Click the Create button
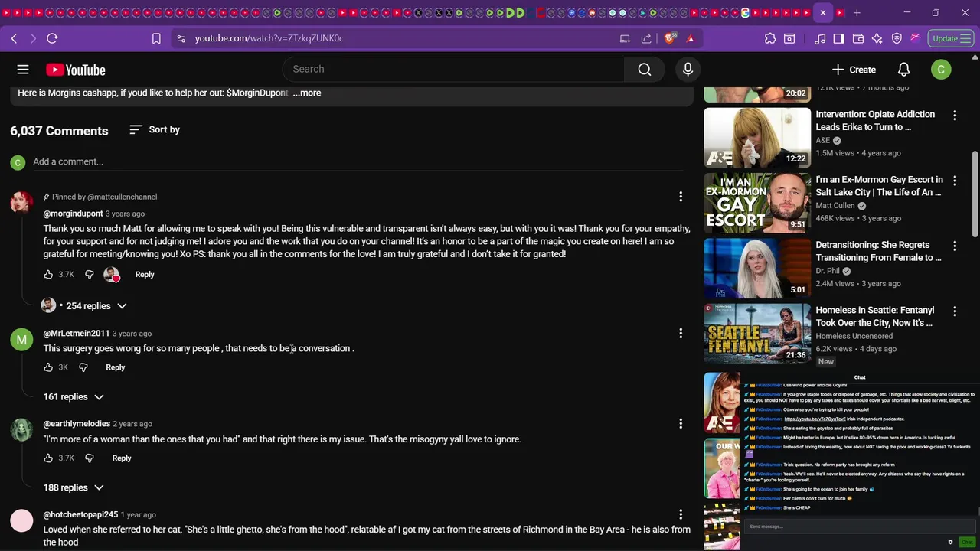The height and width of the screenshot is (551, 980). click(854, 70)
